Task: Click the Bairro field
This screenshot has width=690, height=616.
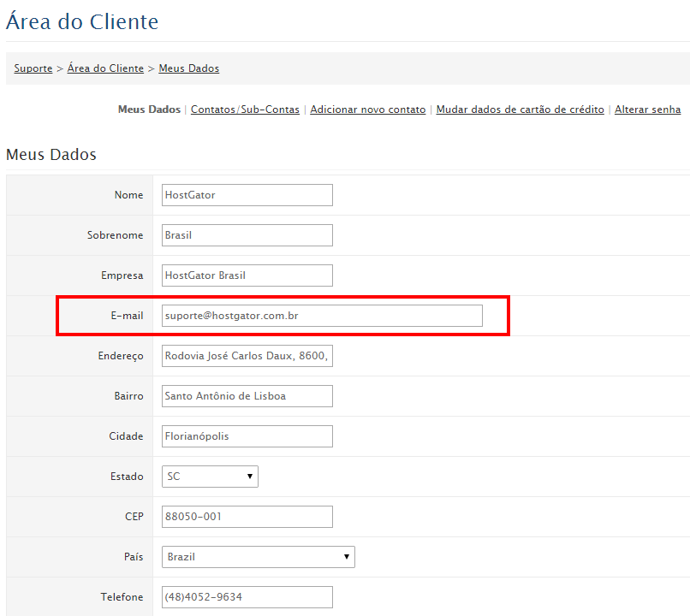Action: click(x=247, y=395)
